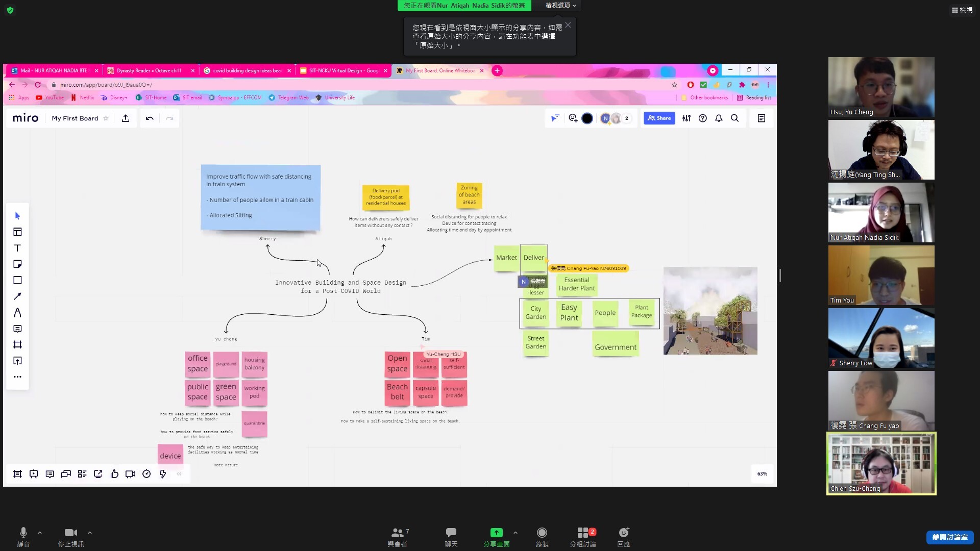Viewport: 980px width, 551px height.
Task: Select Sherry Low's video tile
Action: click(x=881, y=338)
